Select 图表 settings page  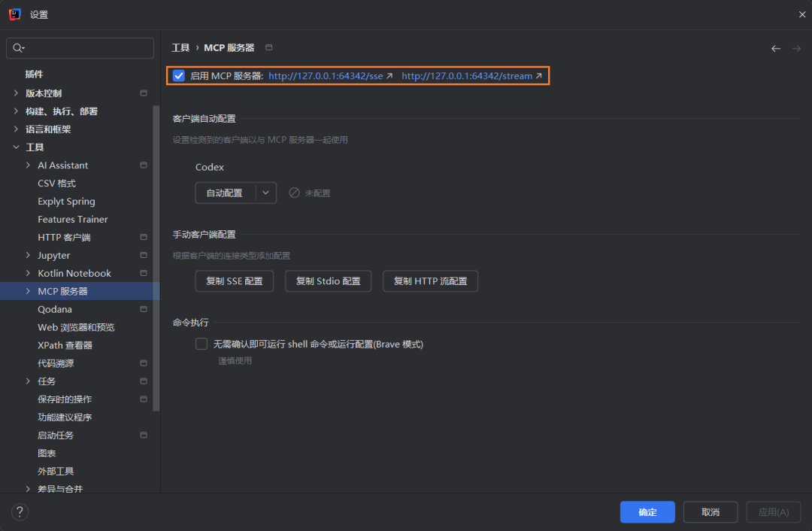coord(47,454)
